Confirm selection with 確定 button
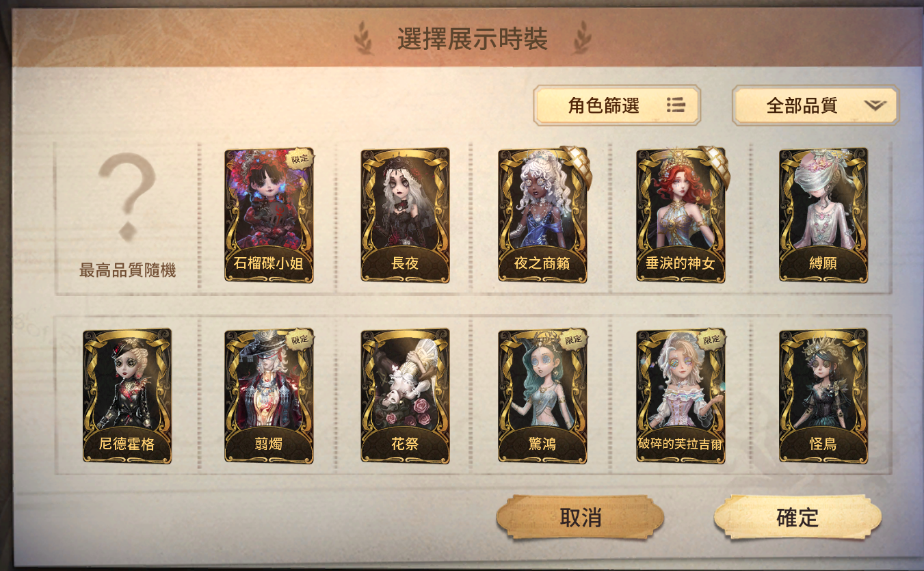The width and height of the screenshot is (924, 571). click(797, 518)
